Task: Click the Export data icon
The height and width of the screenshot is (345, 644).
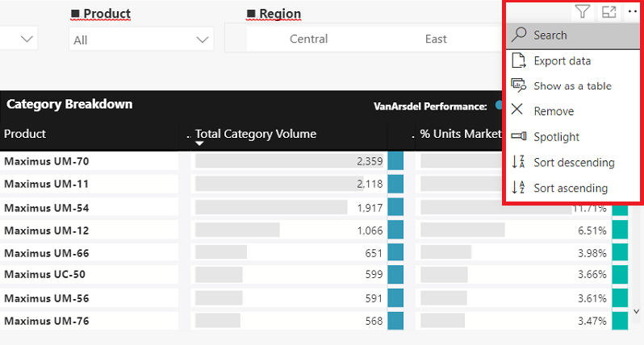Action: [x=518, y=60]
